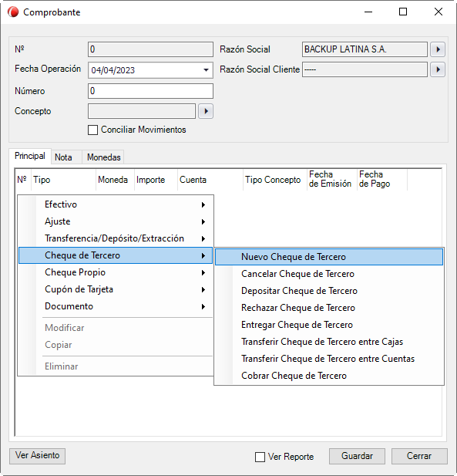Click the arrow button next to Razón Social Cliente
Image resolution: width=457 pixels, height=476 pixels.
coord(438,69)
